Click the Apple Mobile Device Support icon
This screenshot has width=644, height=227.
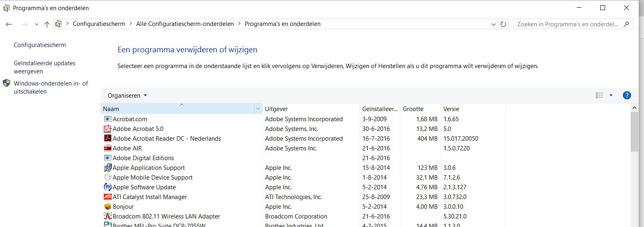(x=107, y=177)
